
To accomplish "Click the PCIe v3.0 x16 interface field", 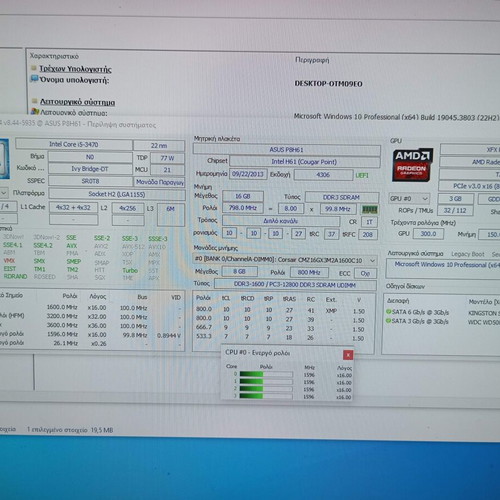I will [x=469, y=186].
